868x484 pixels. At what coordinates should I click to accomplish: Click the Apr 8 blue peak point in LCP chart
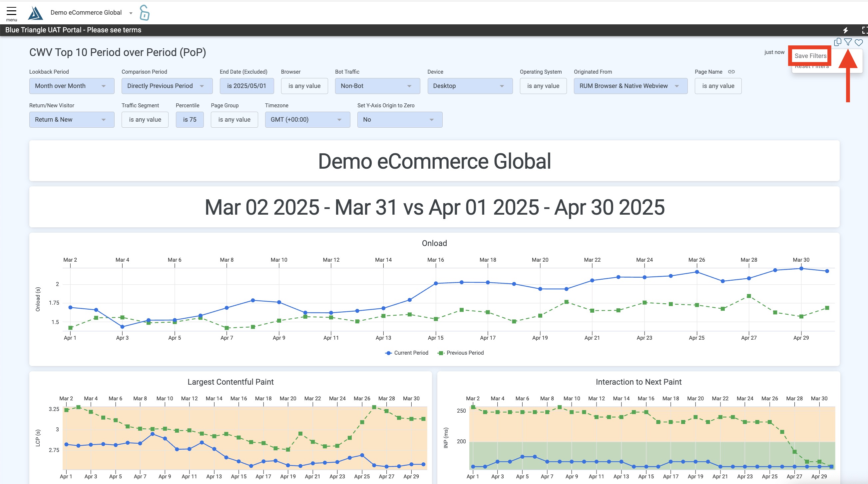[x=152, y=434]
